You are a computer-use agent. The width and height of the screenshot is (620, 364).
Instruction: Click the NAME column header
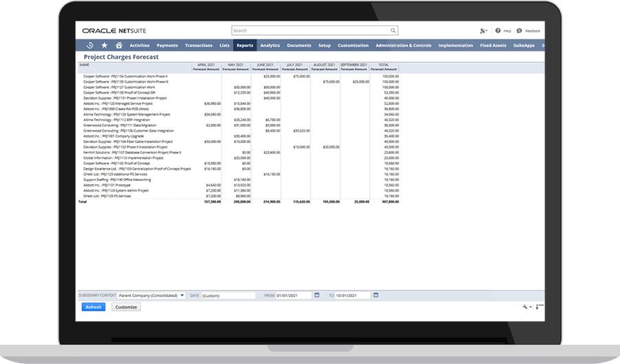pos(84,65)
